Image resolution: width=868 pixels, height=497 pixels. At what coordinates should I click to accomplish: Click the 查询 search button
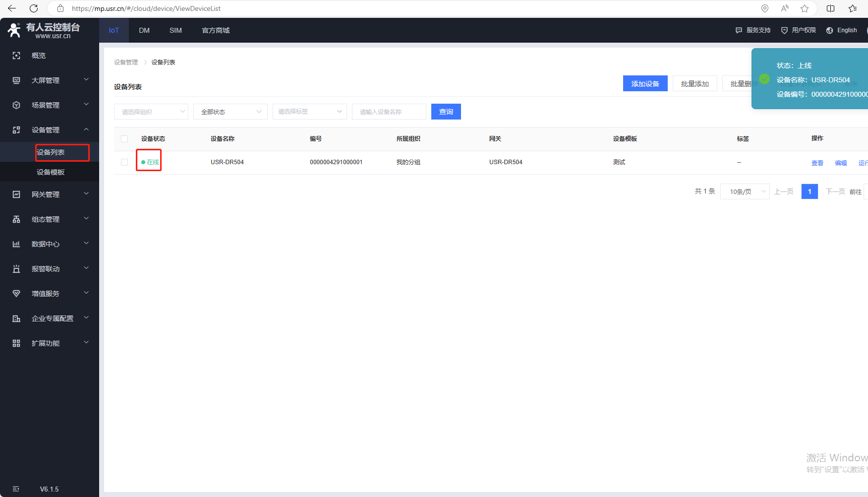click(446, 112)
